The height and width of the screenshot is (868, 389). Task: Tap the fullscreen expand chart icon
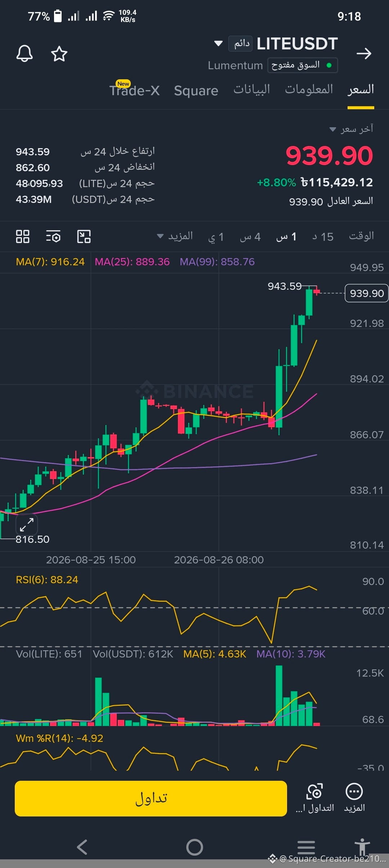(27, 524)
